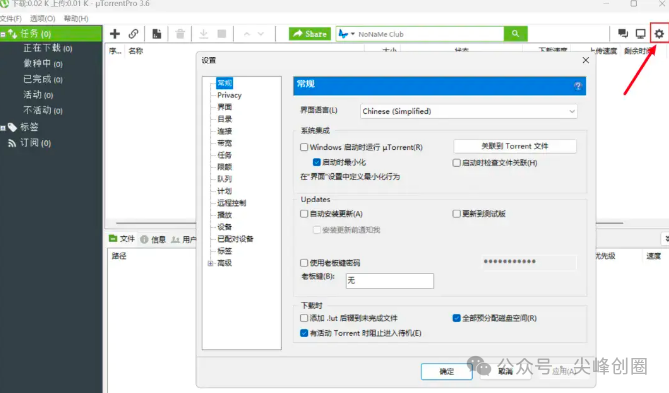The image size is (669, 393).
Task: Select 活动 (0) in sidebar
Action: tap(38, 95)
